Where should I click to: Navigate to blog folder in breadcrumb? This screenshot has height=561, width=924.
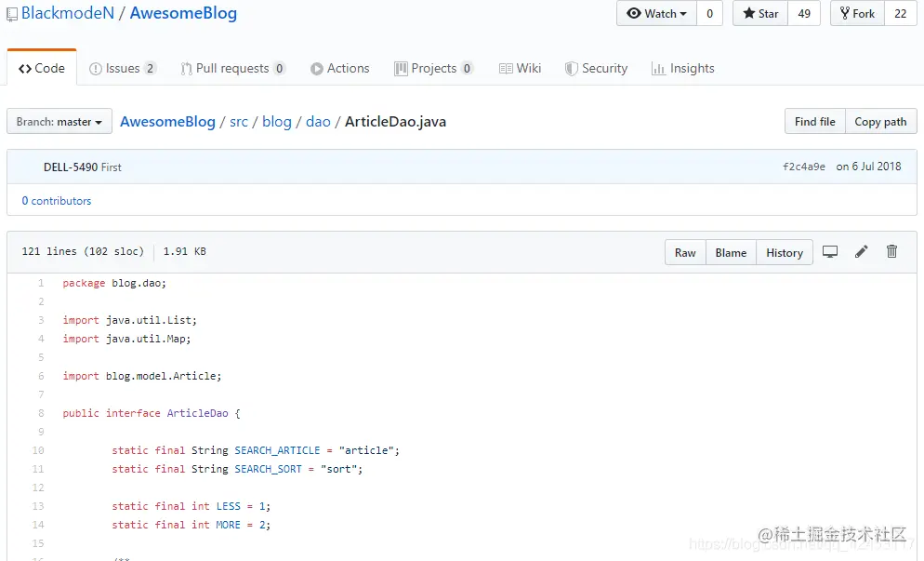[277, 122]
